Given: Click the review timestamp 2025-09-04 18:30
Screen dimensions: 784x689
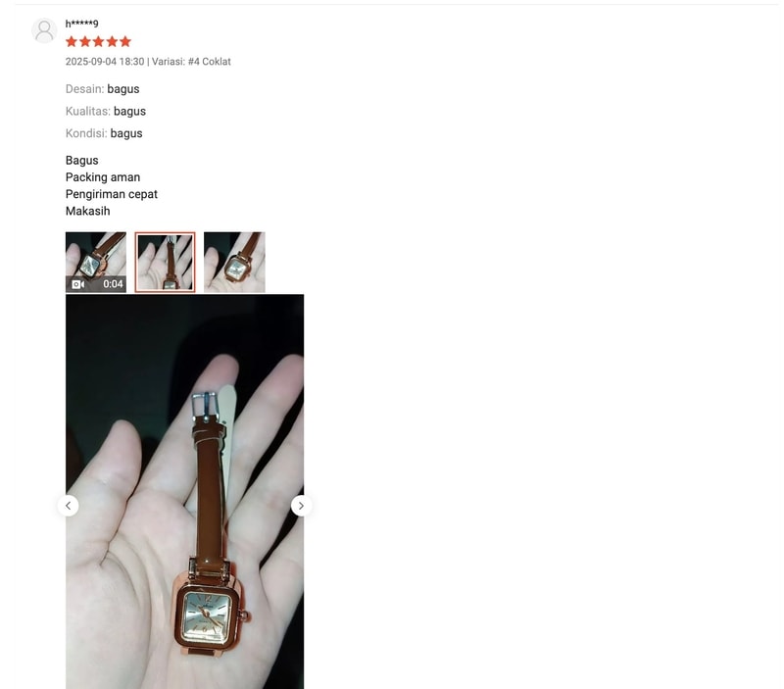Looking at the screenshot, I should [105, 62].
